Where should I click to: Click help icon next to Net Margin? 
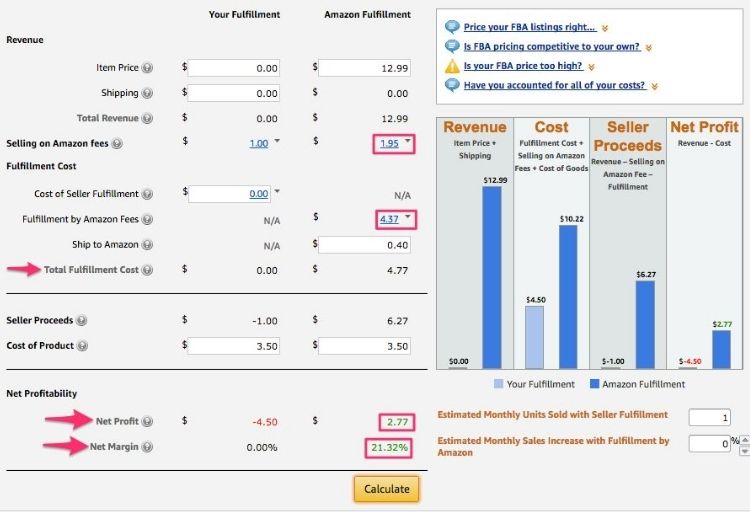[148, 447]
